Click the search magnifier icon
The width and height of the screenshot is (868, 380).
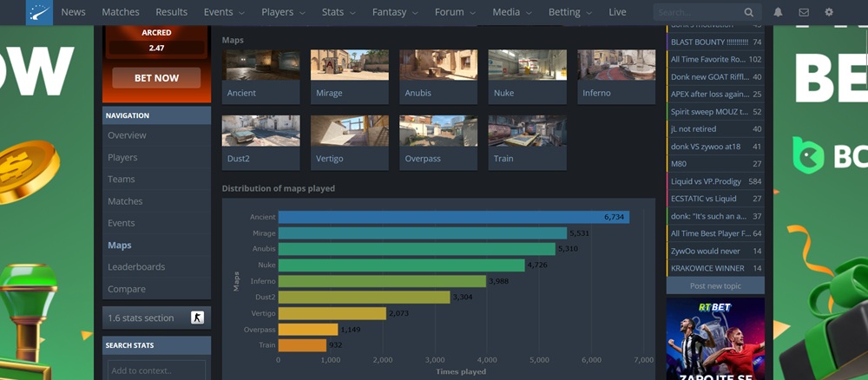pyautogui.click(x=748, y=12)
